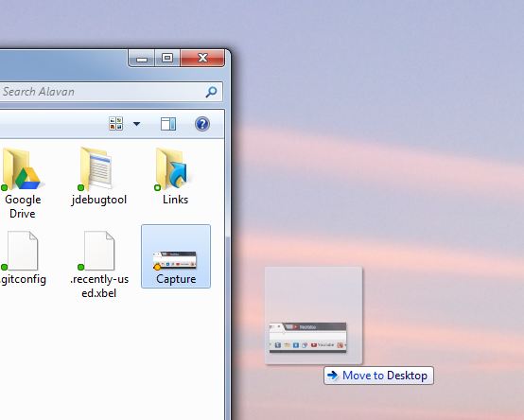Click the magnifier search icon

coord(211,92)
